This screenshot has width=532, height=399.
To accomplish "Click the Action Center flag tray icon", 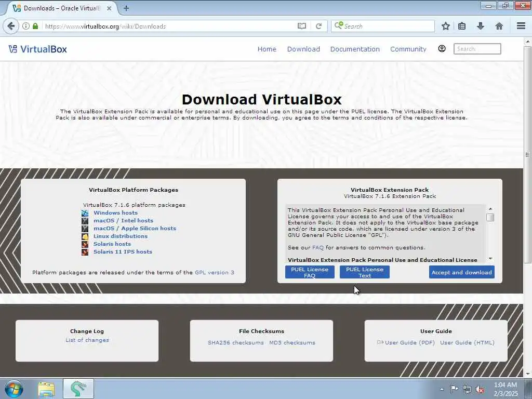I will pyautogui.click(x=454, y=389).
